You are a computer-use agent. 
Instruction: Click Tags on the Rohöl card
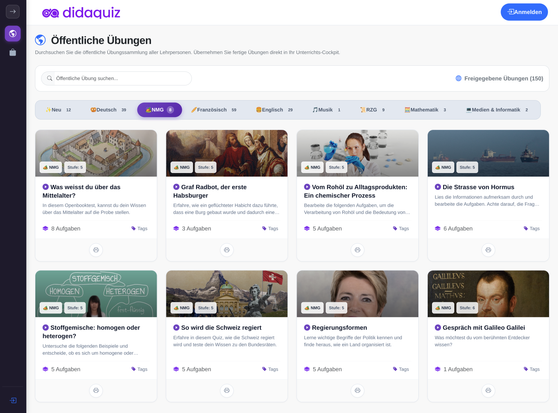(401, 228)
